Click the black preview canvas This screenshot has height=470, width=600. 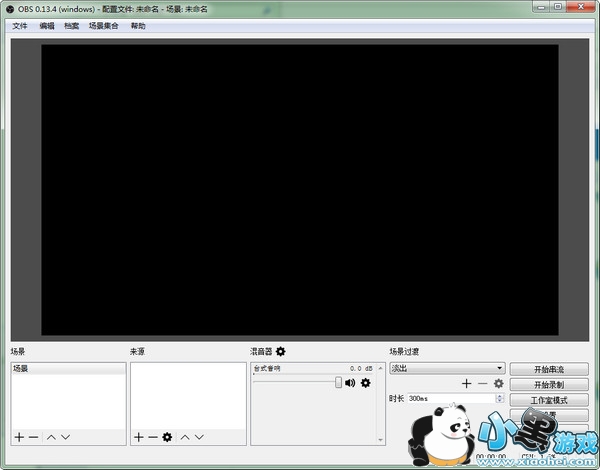coord(300,190)
